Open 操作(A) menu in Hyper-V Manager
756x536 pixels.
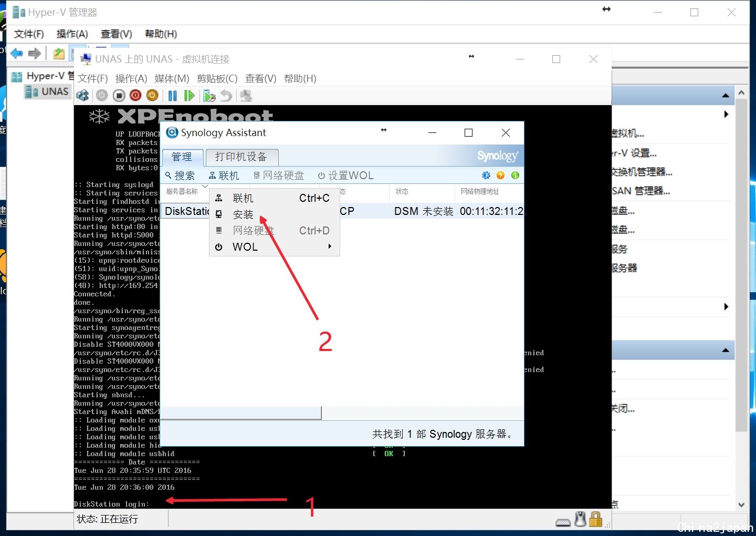coord(72,34)
